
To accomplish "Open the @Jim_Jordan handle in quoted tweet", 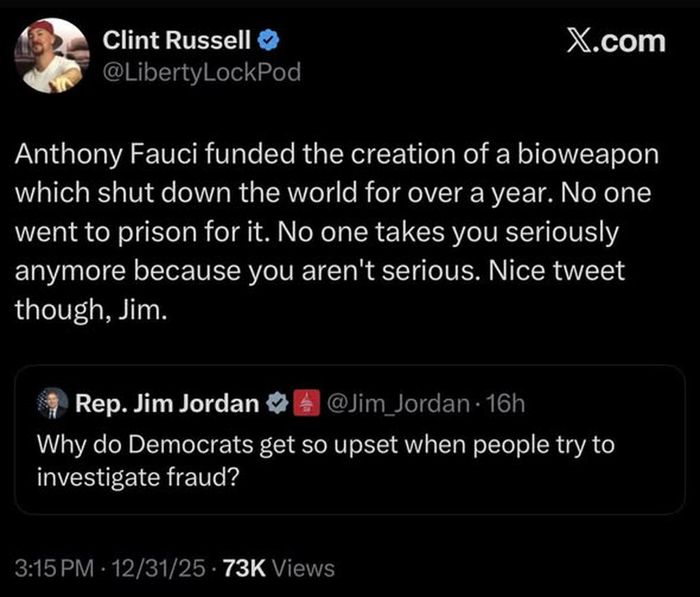I will (x=396, y=404).
